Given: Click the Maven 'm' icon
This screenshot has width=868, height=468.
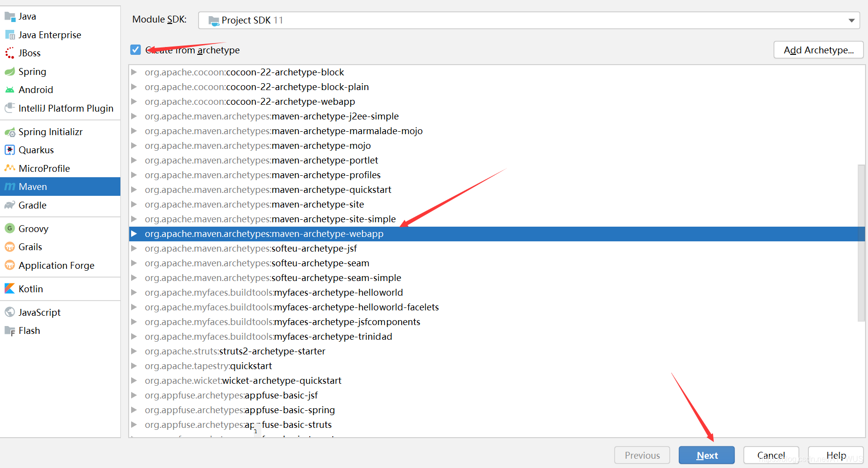Looking at the screenshot, I should tap(10, 187).
